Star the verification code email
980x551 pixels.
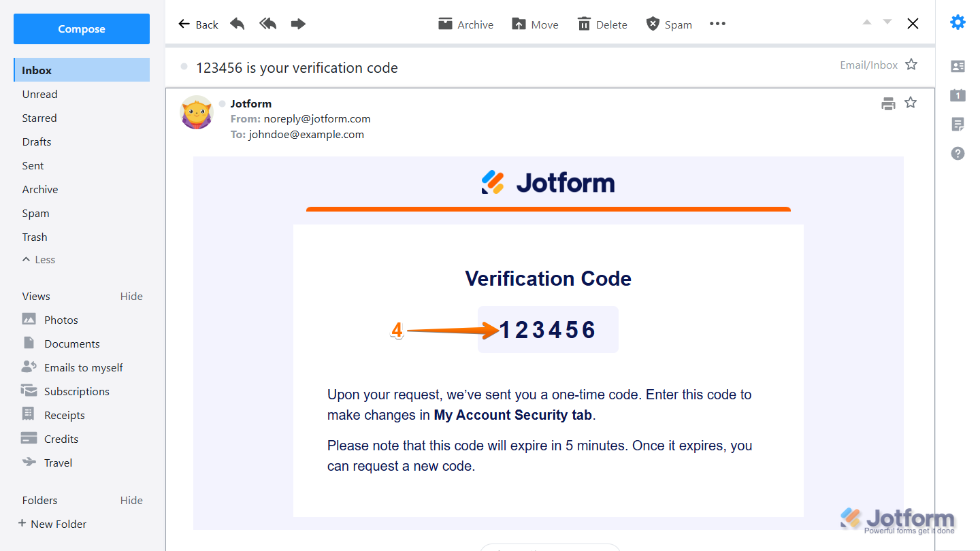click(x=911, y=65)
